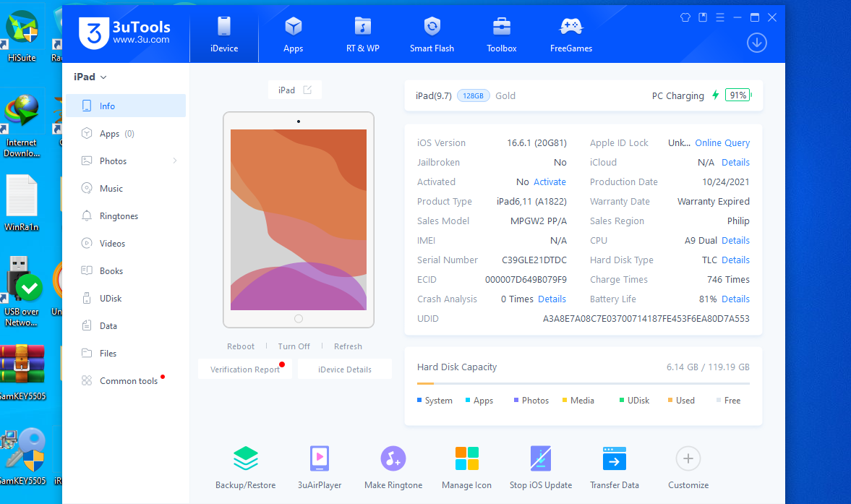Launch 3uAirPlayer
Viewport: 851px width, 504px height.
pyautogui.click(x=320, y=468)
